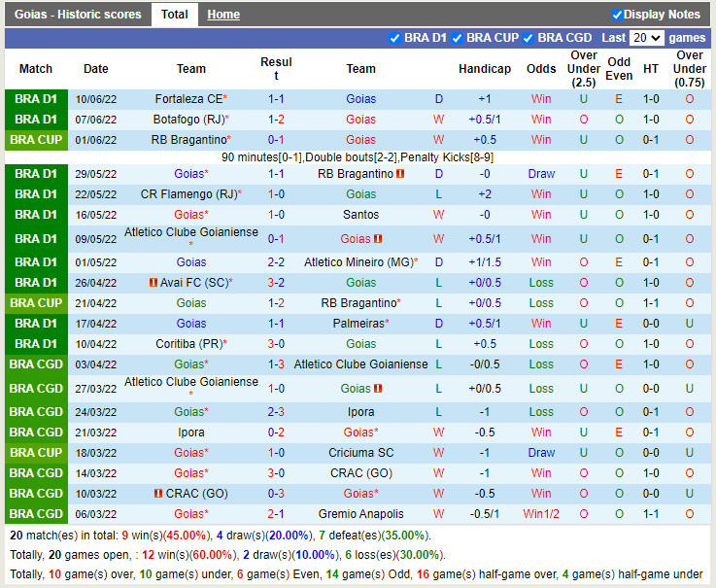
Task: Click Goias red card icon in 27/03/22 match
Action: coord(378,388)
